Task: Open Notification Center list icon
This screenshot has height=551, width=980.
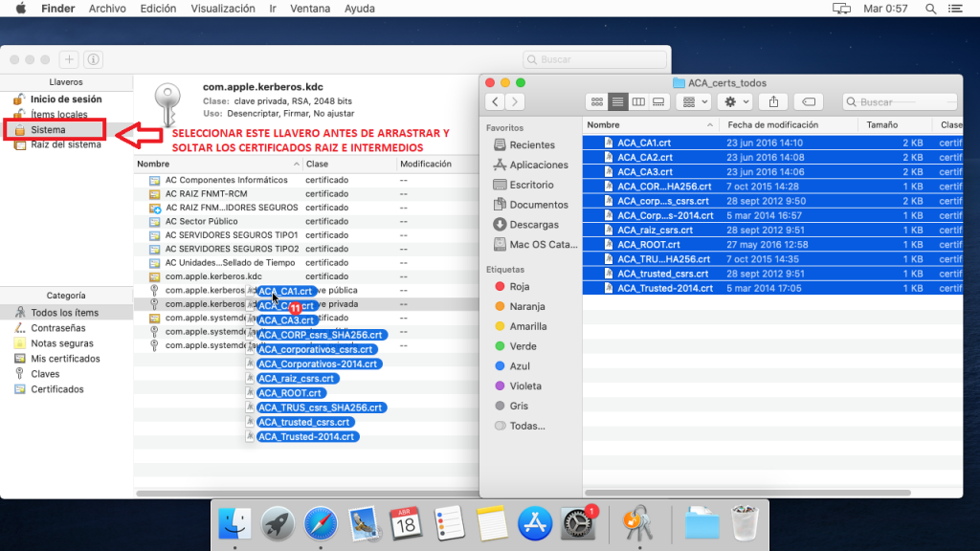Action: [956, 9]
